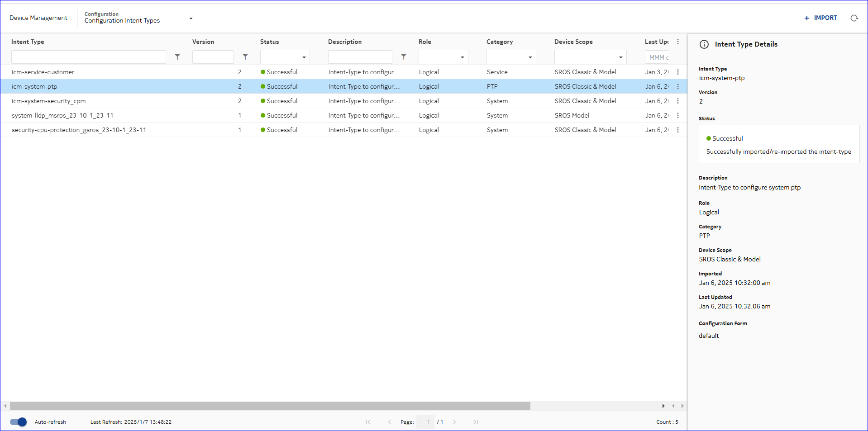Open the Configuration Intent Types view selector
The image size is (868, 431).
pyautogui.click(x=191, y=19)
